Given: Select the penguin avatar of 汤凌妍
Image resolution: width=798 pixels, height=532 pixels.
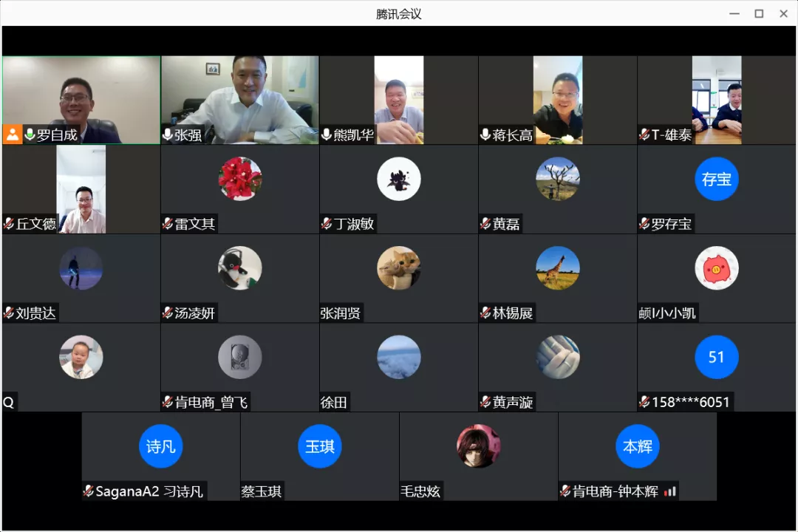Looking at the screenshot, I should [x=240, y=267].
